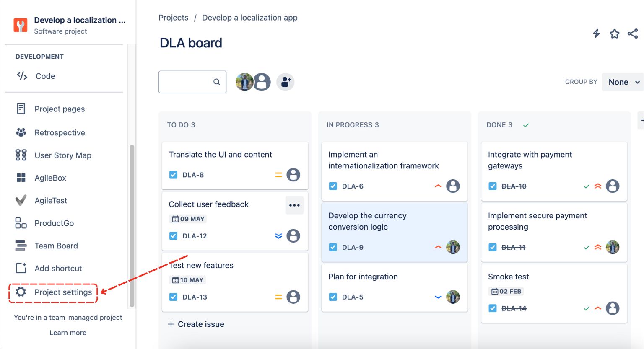The height and width of the screenshot is (349, 644).
Task: Open User Story Map in sidebar
Action: click(63, 155)
